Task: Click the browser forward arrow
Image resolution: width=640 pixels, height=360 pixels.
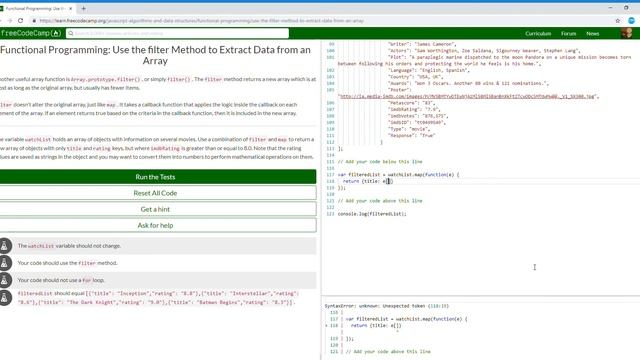Action: coord(9,20)
